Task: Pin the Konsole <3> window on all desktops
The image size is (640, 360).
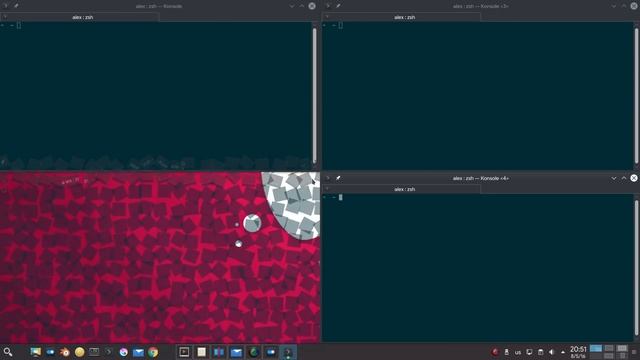Action: (x=338, y=6)
